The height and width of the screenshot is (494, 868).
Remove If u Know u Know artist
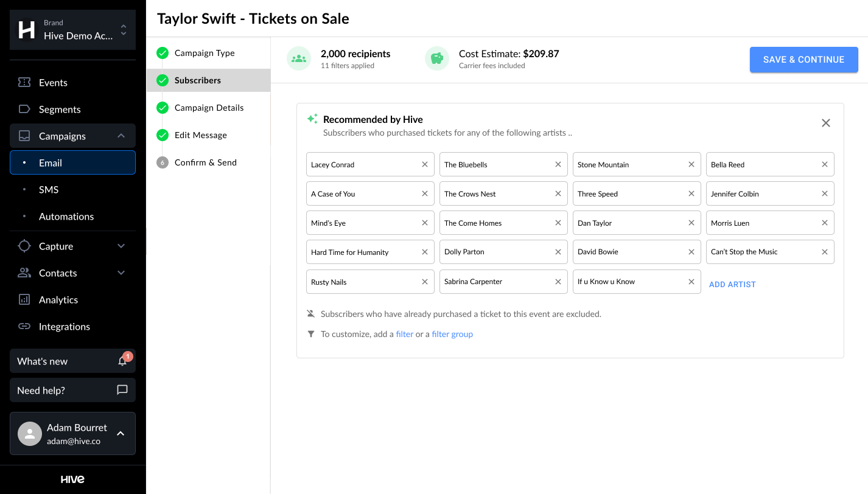point(691,282)
